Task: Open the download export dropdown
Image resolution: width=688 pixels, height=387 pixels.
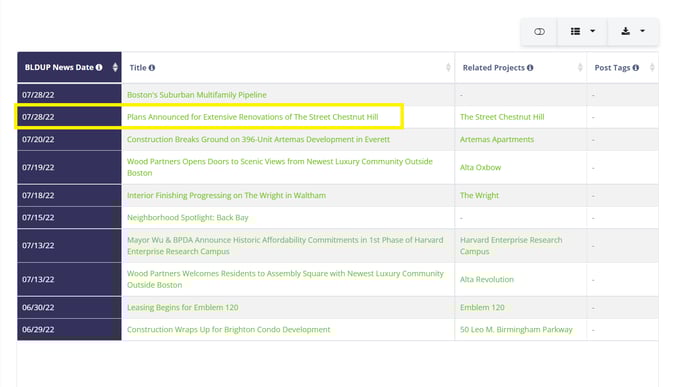Action: coord(632,32)
